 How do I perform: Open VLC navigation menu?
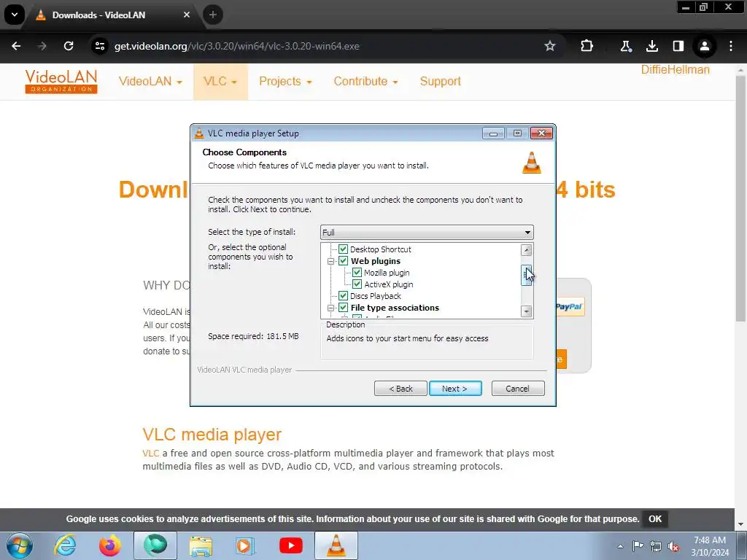220,82
